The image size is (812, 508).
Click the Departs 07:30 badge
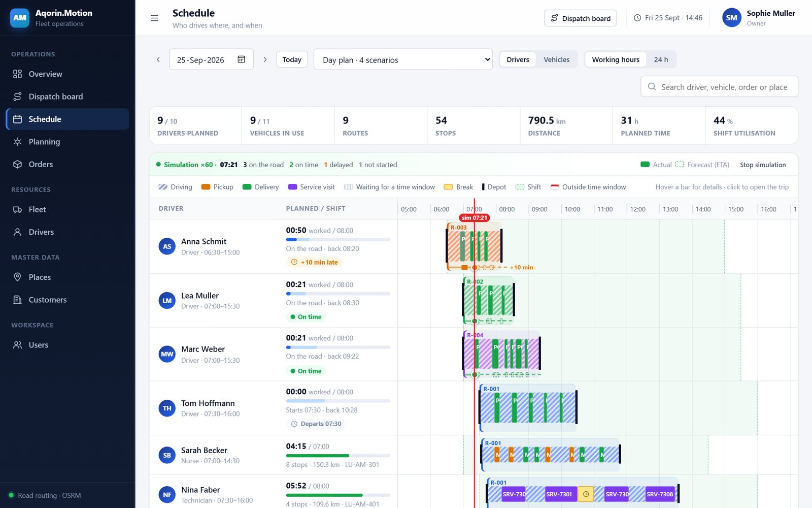[x=316, y=424]
